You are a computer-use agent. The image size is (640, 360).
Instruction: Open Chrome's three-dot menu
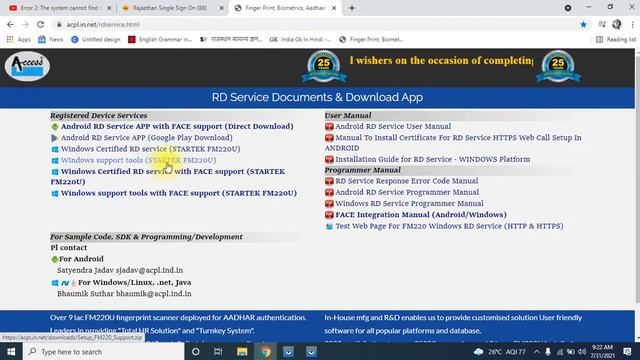[x=632, y=24]
